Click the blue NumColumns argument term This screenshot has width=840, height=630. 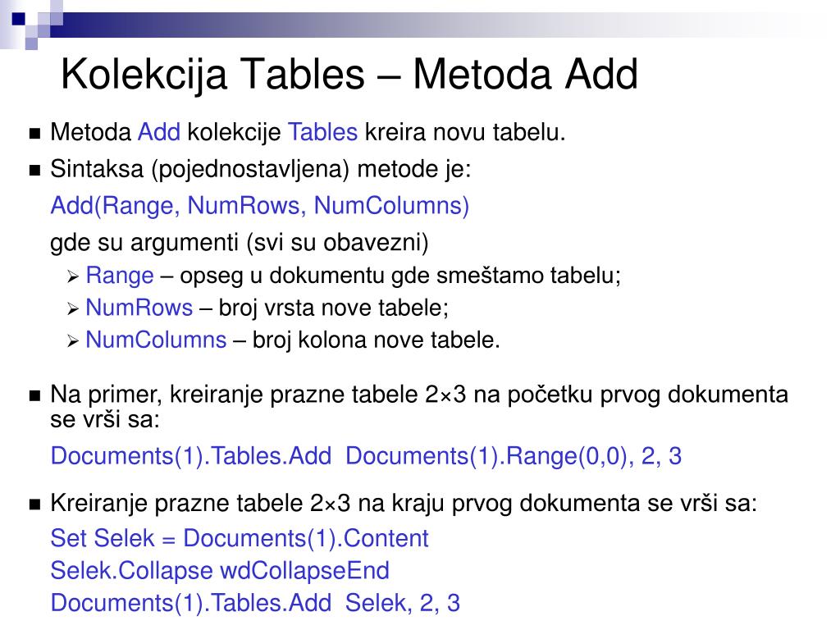(x=156, y=340)
